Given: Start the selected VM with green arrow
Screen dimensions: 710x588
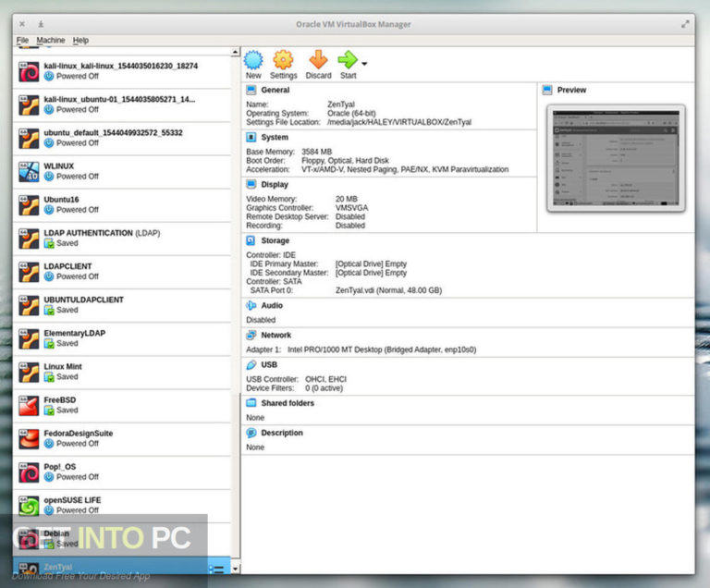Looking at the screenshot, I should pos(348,60).
